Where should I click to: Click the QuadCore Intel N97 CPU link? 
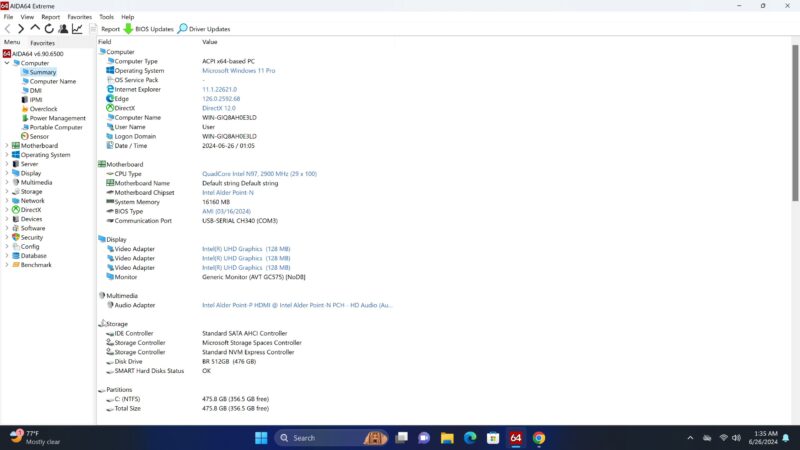(259, 174)
